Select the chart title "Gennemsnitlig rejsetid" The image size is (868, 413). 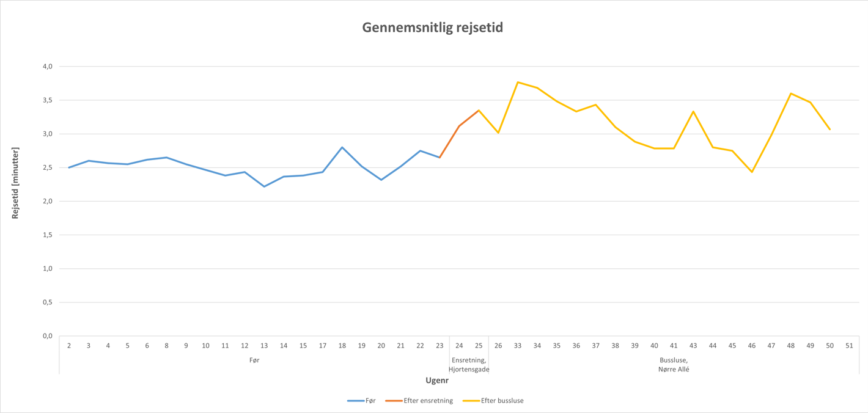(432, 27)
